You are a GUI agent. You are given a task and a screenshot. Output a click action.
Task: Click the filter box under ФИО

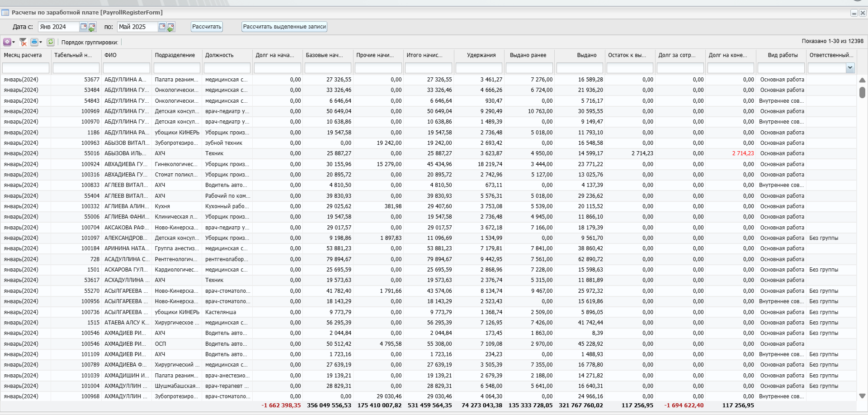(x=127, y=68)
